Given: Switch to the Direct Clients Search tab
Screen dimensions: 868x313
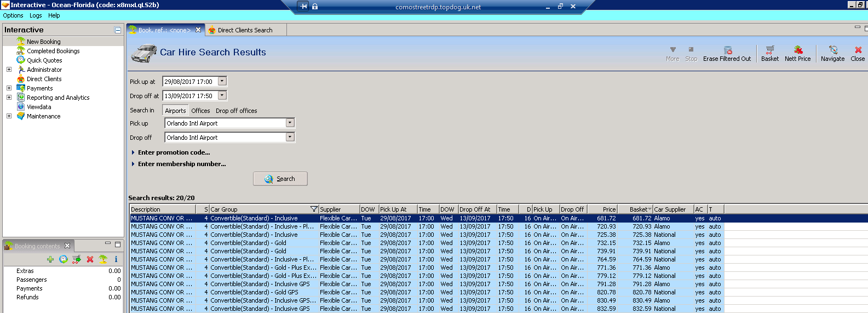Looking at the screenshot, I should [x=245, y=30].
